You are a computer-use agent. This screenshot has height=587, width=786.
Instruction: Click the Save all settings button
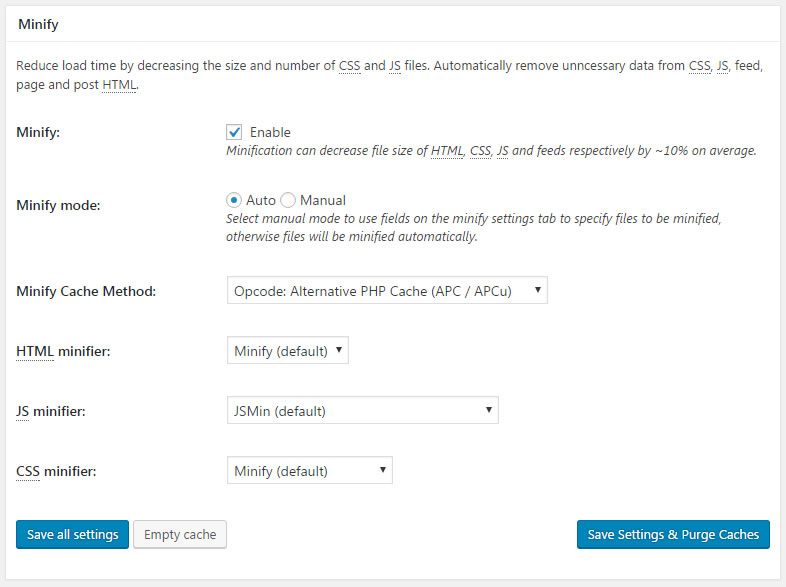tap(73, 534)
